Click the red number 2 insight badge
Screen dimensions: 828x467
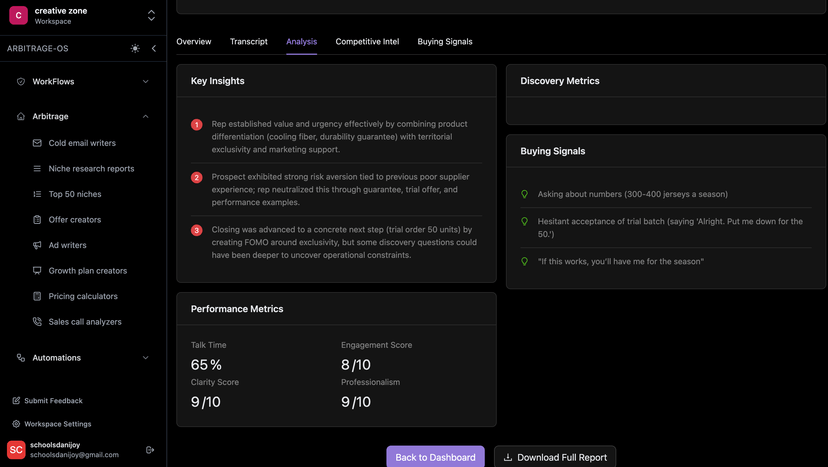(196, 178)
